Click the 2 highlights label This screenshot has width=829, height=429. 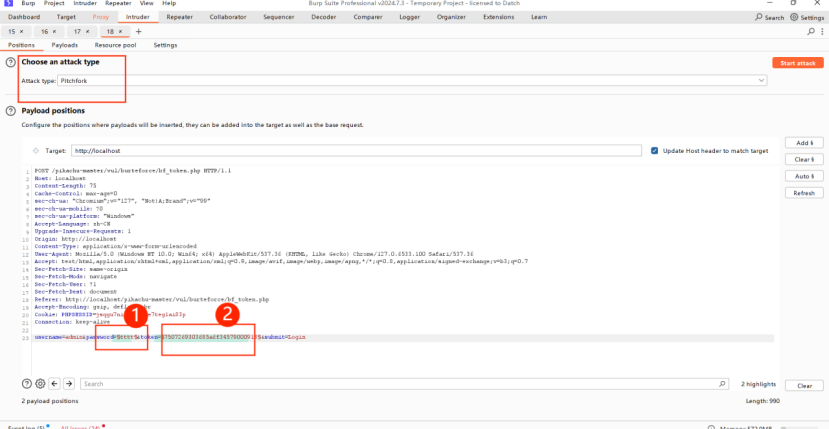click(758, 384)
